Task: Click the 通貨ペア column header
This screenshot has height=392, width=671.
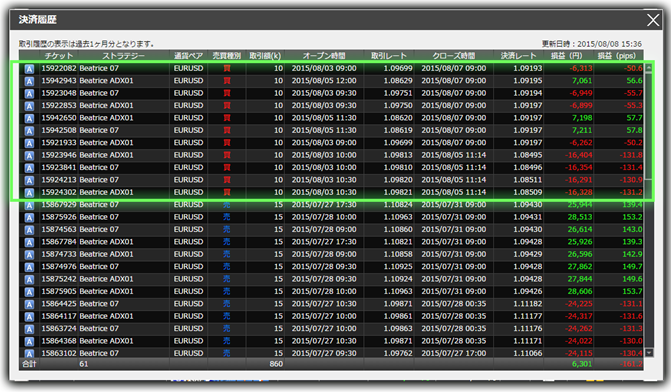Action: coord(189,56)
